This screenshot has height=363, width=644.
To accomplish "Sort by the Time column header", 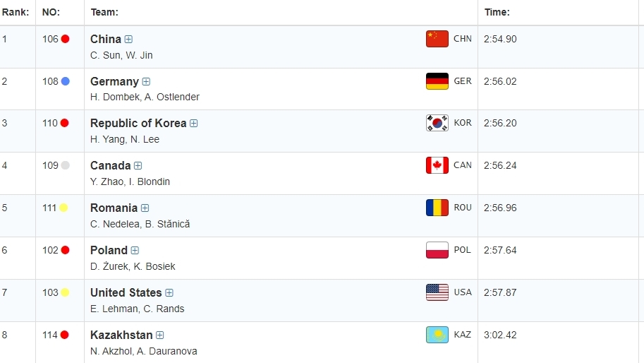I will [497, 12].
